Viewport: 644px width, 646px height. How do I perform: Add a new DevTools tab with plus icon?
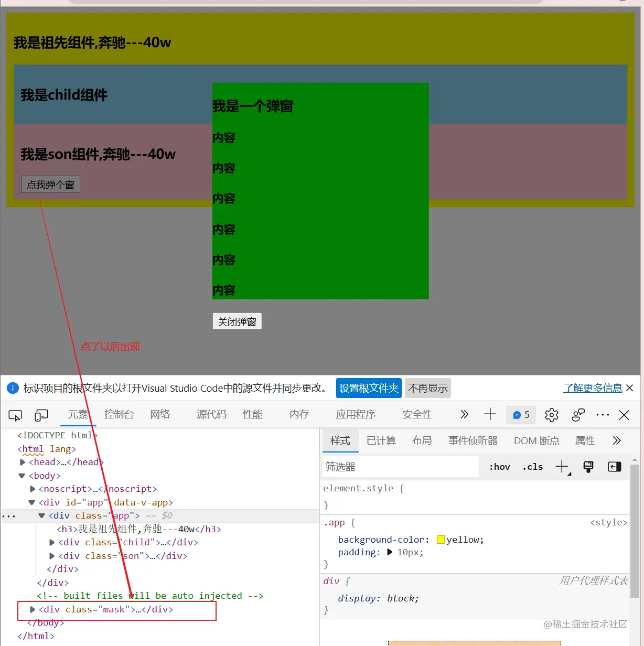tap(490, 414)
